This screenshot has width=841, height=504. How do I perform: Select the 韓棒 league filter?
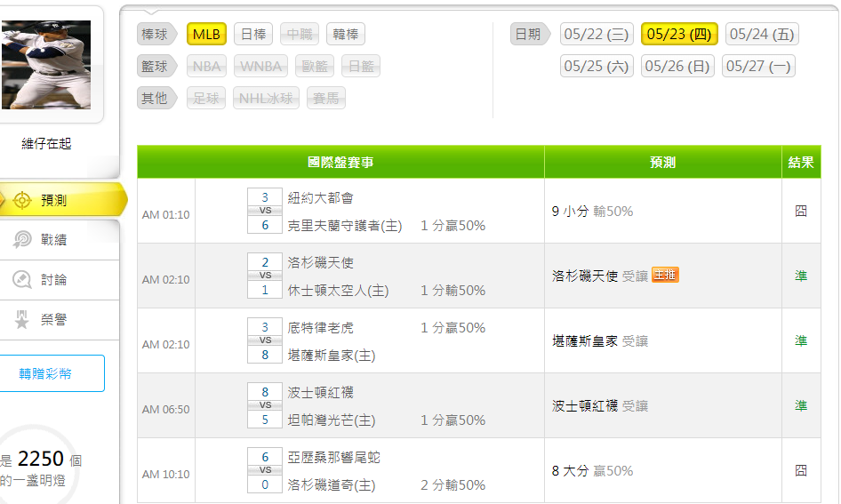346,35
